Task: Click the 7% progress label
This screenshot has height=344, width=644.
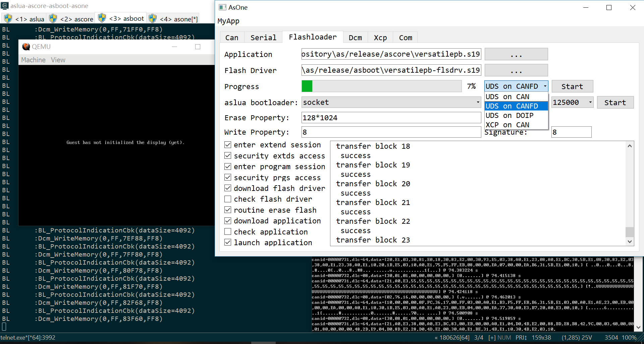Action: click(471, 86)
